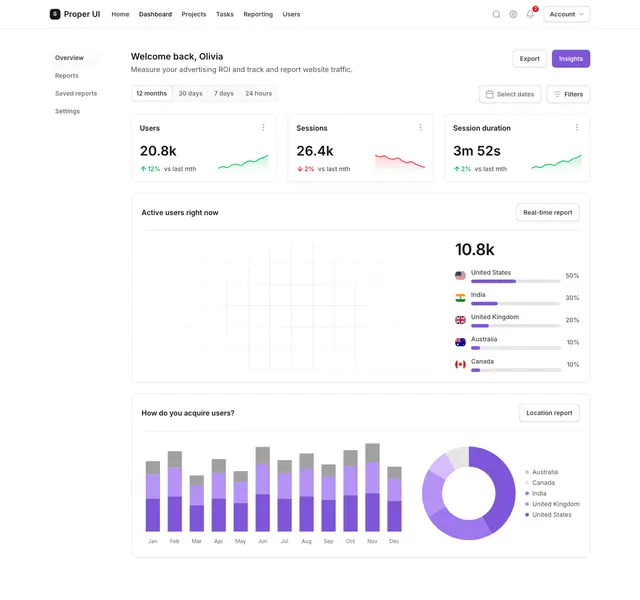Click the 3m 52s duration value
Image resolution: width=640 pixels, height=600 pixels.
(x=476, y=151)
